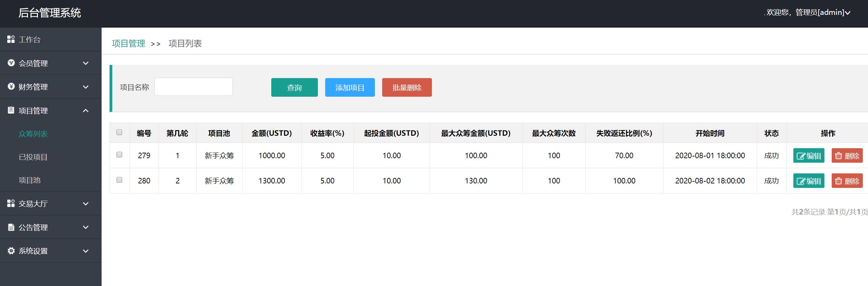Click the 后台管理系统 title
This screenshot has width=868, height=286.
click(50, 13)
